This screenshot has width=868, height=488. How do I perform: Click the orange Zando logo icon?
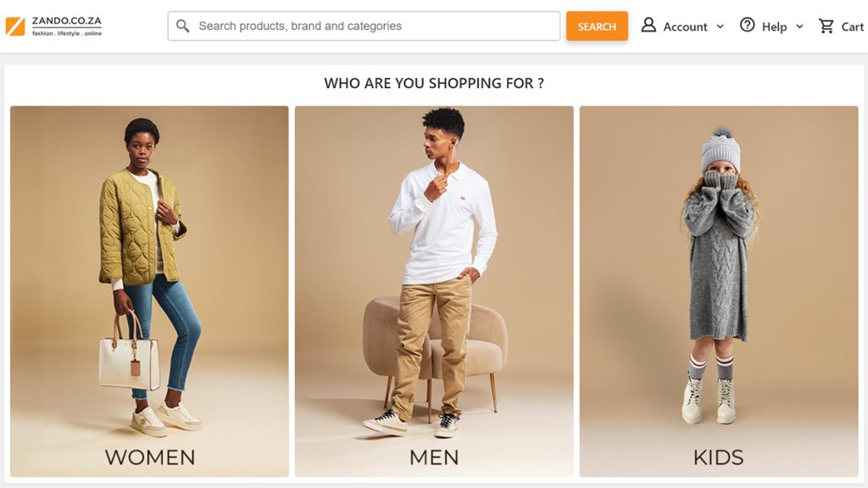coord(15,26)
